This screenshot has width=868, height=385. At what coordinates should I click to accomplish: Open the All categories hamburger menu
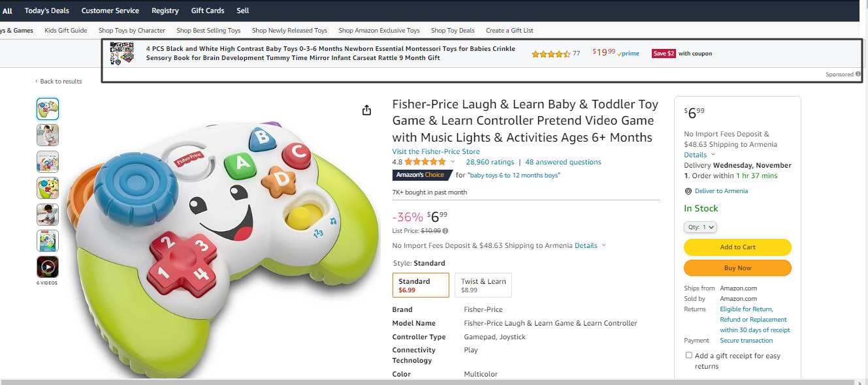(x=8, y=10)
